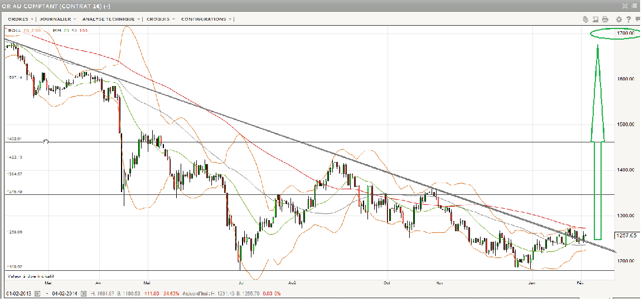Open the end date calendar picker
Screen dimensions: 644x301
coord(84,293)
